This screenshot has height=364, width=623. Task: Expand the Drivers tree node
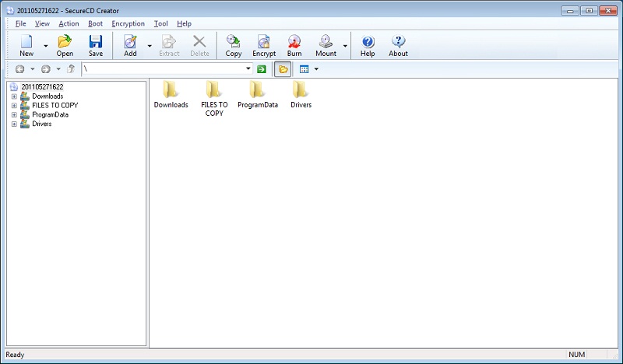pyautogui.click(x=14, y=124)
